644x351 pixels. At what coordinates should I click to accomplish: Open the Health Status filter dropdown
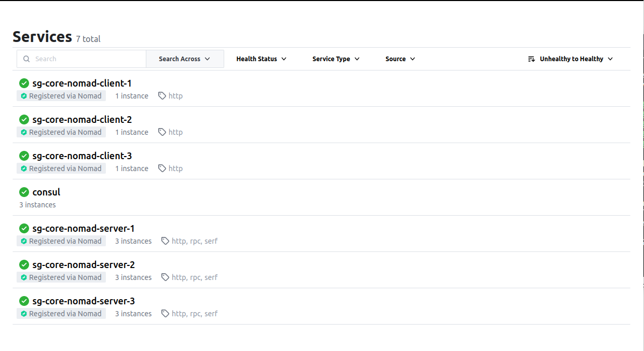point(262,59)
